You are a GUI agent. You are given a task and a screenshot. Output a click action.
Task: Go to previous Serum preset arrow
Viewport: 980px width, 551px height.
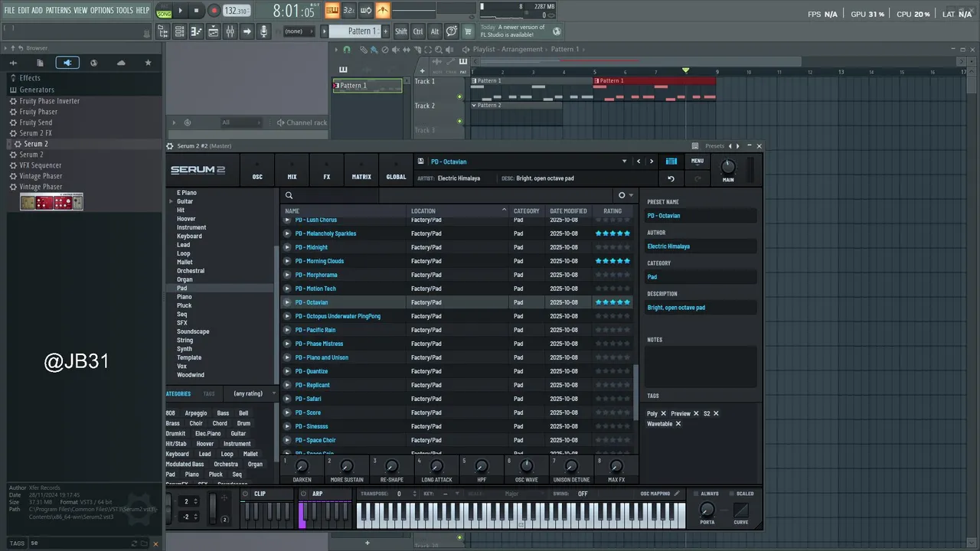point(639,161)
